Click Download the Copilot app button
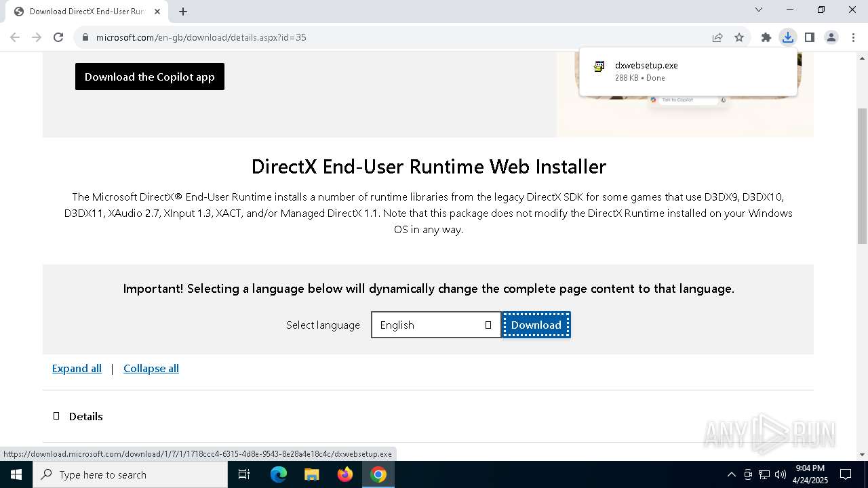 click(150, 77)
